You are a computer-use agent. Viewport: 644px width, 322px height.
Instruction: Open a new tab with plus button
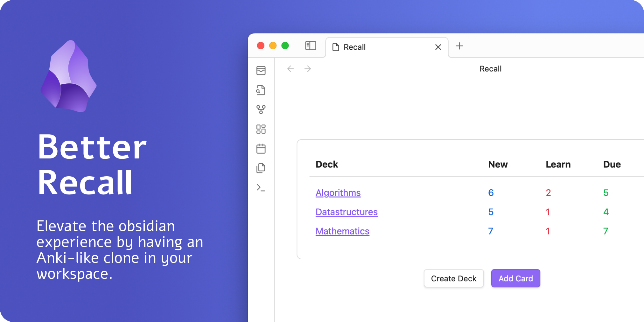pyautogui.click(x=459, y=46)
